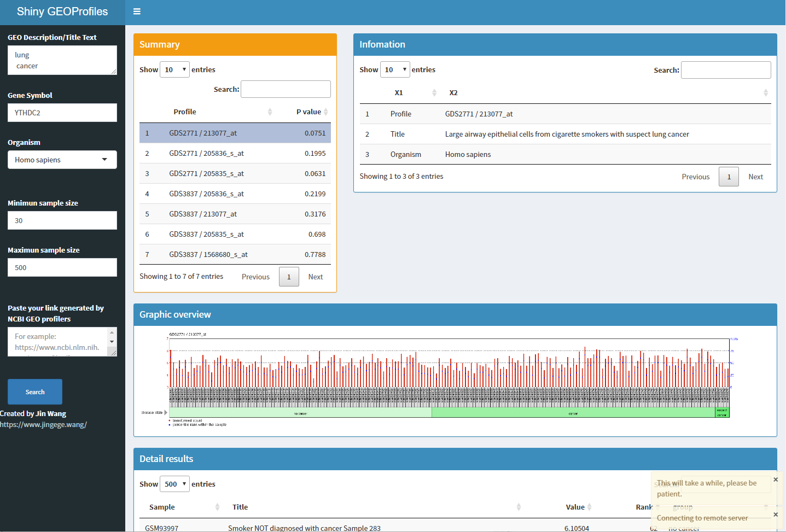Open Detail results entries dropdown set to 500

(174, 484)
